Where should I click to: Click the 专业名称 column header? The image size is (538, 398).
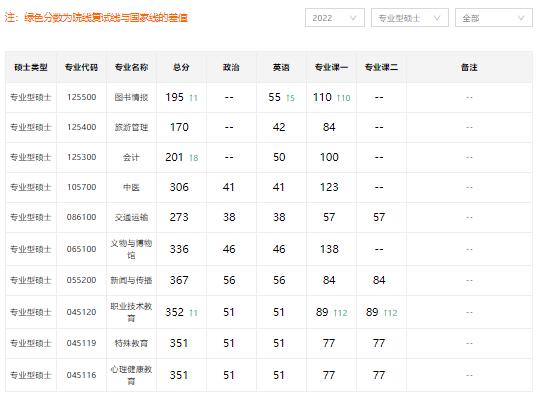coord(131,67)
